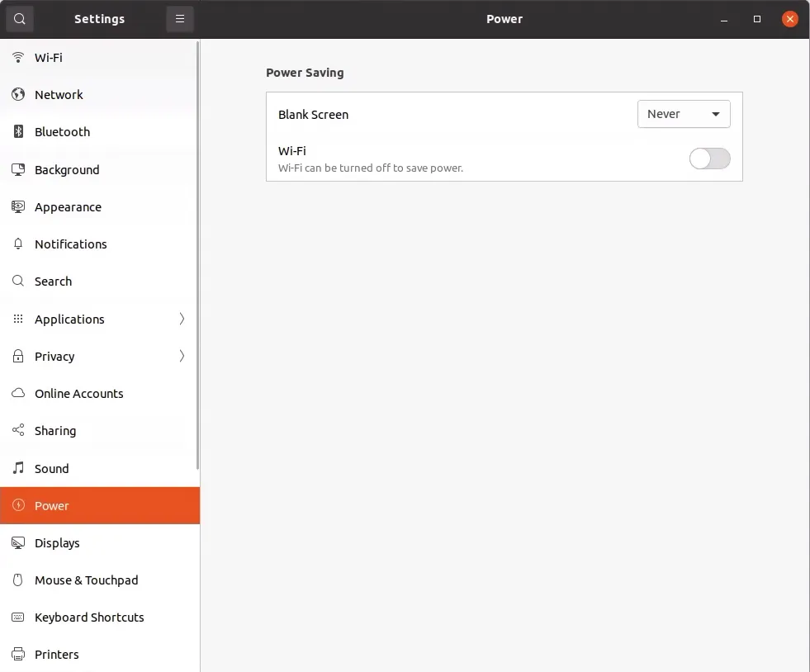Image resolution: width=810 pixels, height=672 pixels.
Task: Click the Sharing icon in sidebar
Action: (18, 430)
